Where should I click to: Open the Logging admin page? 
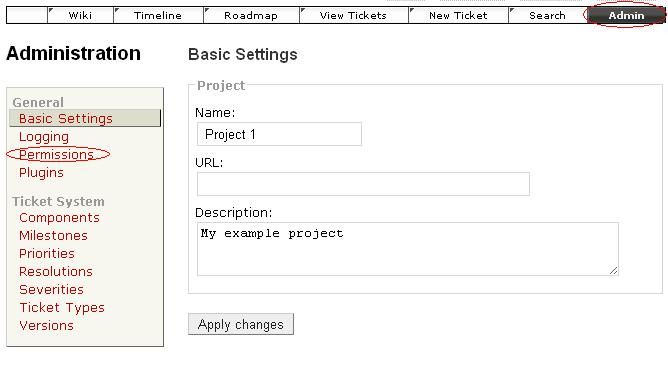(x=44, y=137)
